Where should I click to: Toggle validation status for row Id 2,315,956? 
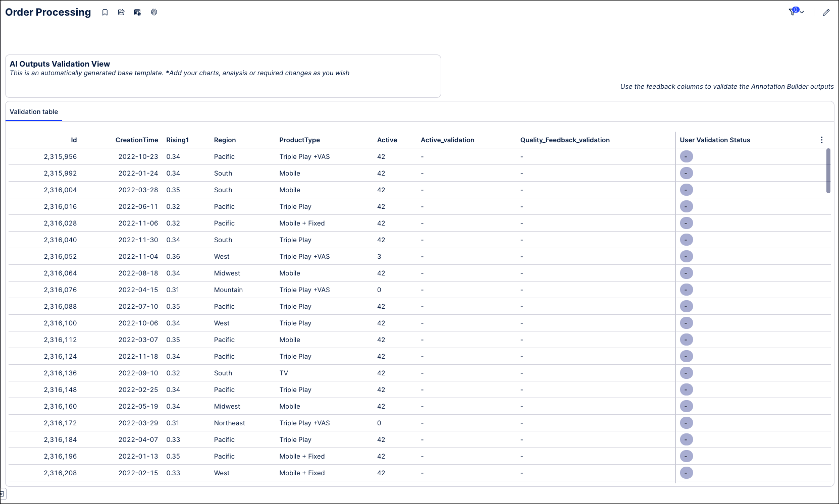click(x=686, y=156)
